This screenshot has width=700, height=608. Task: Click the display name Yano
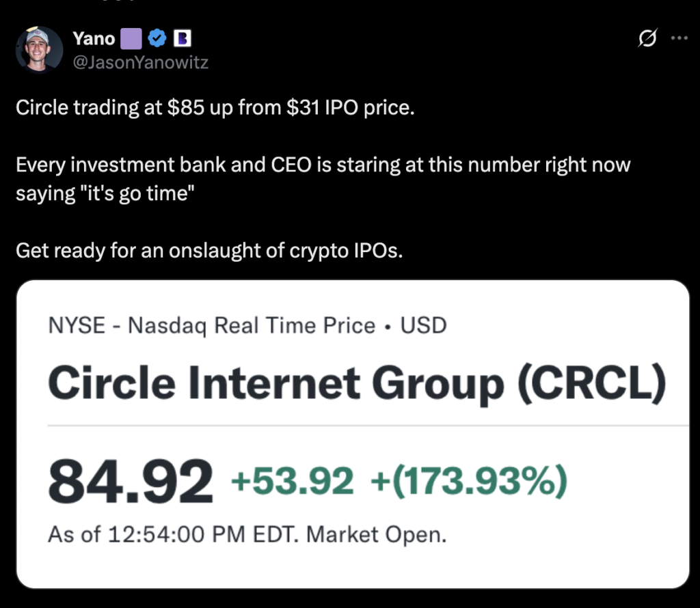tap(94, 39)
